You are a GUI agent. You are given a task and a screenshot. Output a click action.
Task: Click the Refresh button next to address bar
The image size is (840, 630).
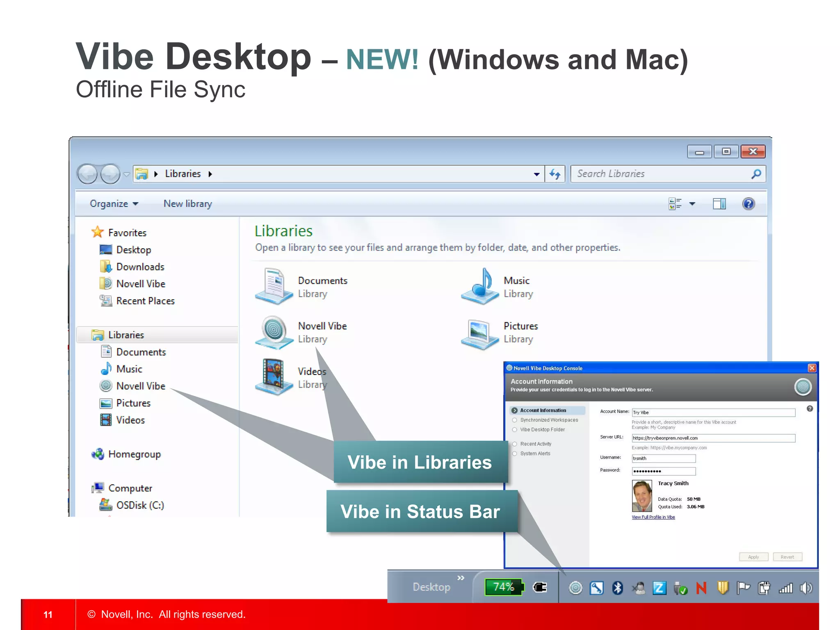[555, 174]
